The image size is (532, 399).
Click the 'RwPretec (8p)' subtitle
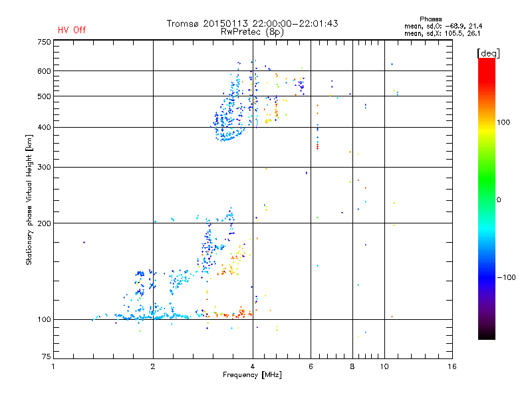(252, 32)
